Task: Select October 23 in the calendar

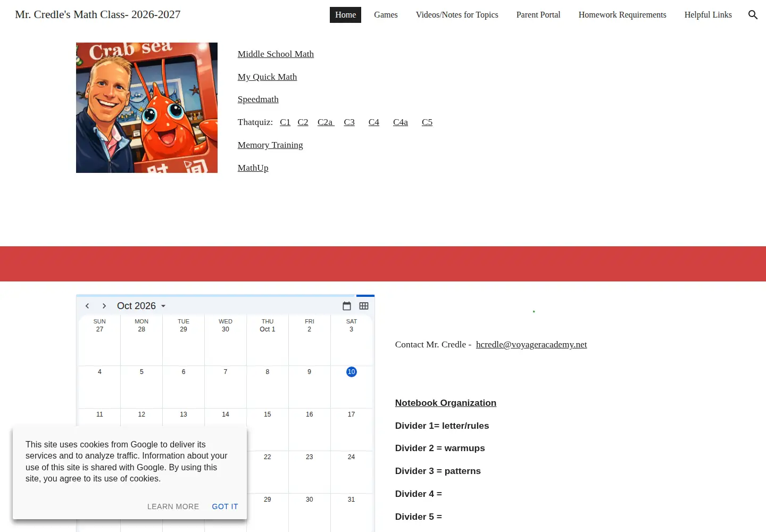Action: click(310, 457)
